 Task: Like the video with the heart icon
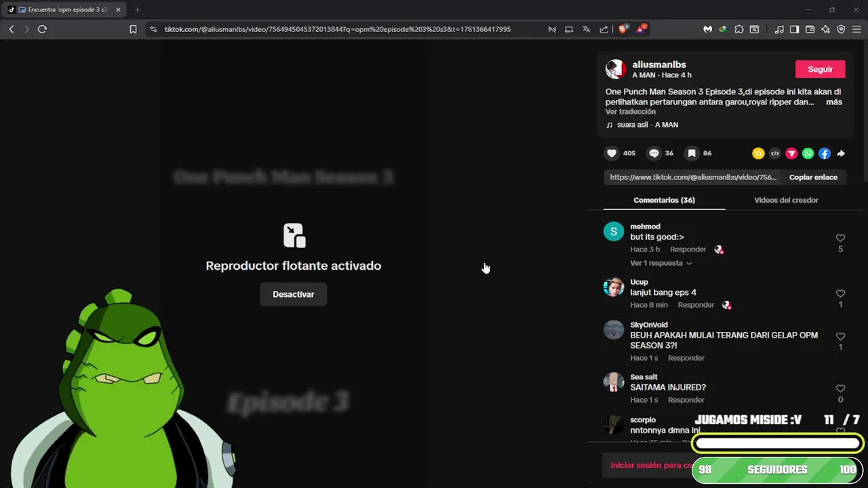612,153
